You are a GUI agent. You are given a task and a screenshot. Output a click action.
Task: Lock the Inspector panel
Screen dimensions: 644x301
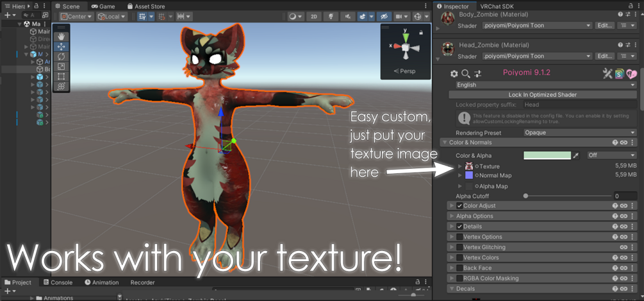coord(631,6)
